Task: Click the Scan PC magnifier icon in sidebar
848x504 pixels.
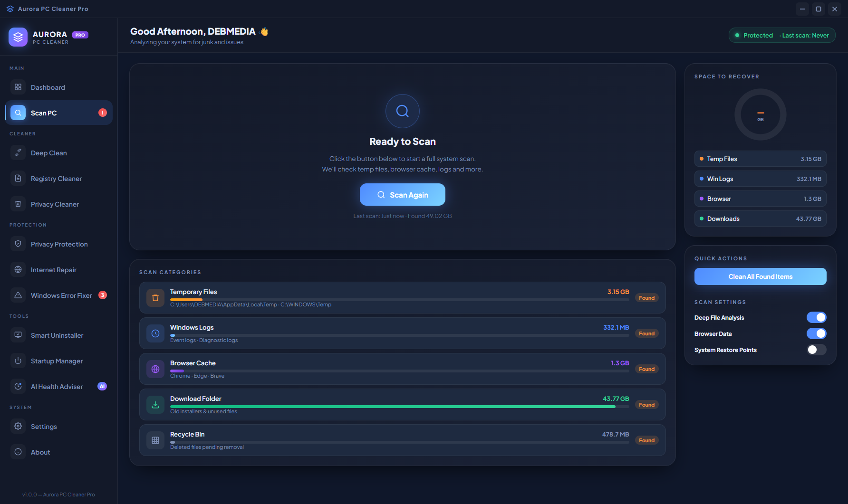Action: click(18, 113)
